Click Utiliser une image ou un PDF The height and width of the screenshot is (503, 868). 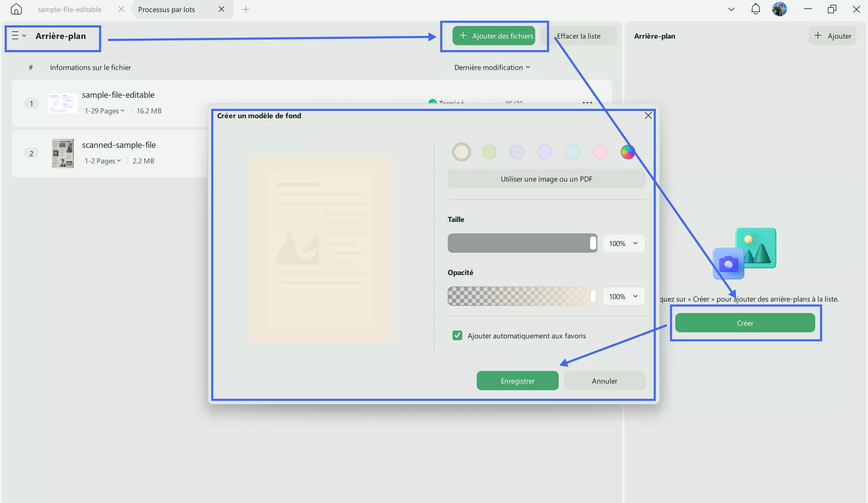[x=546, y=179]
